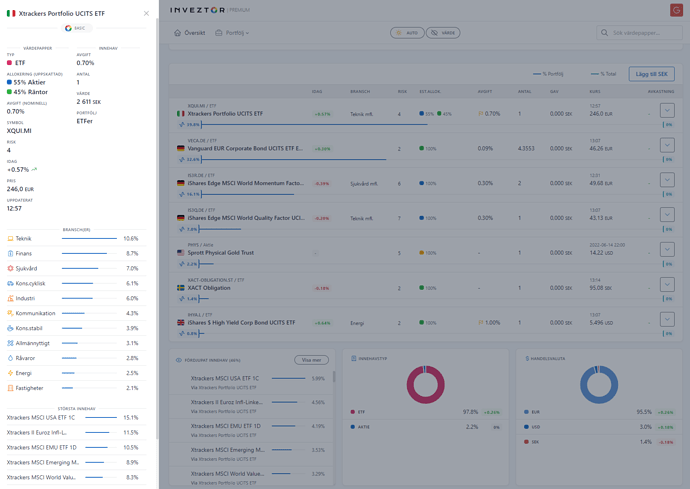The width and height of the screenshot is (690, 489).
Task: Open Vanguard EUR Corporate Bond UCITS link
Action: click(245, 148)
